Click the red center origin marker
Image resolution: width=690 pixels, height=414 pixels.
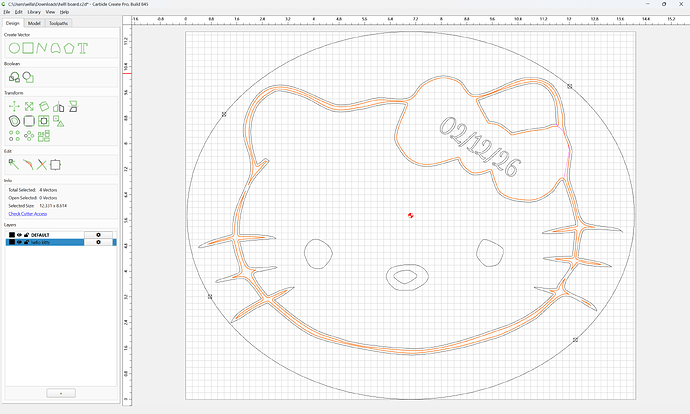click(411, 215)
